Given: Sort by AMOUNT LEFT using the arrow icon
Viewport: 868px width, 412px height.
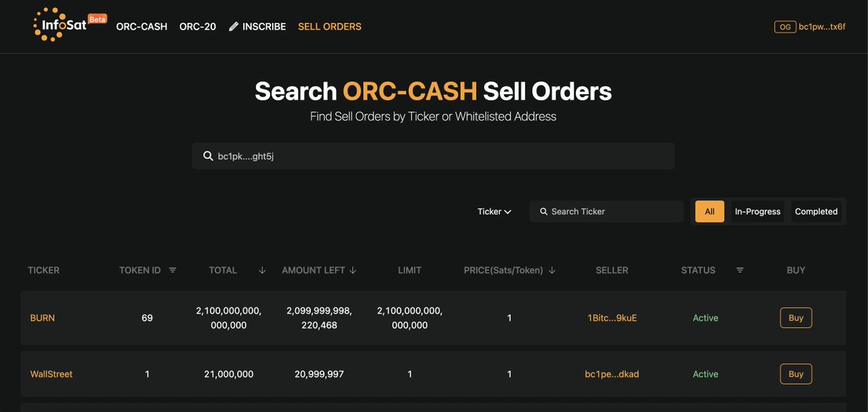Looking at the screenshot, I should pyautogui.click(x=353, y=270).
